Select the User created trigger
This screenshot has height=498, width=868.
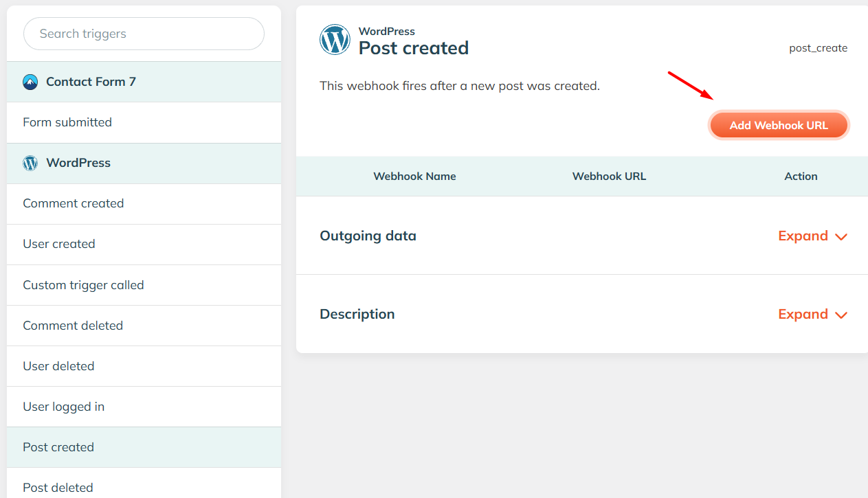pyautogui.click(x=59, y=244)
